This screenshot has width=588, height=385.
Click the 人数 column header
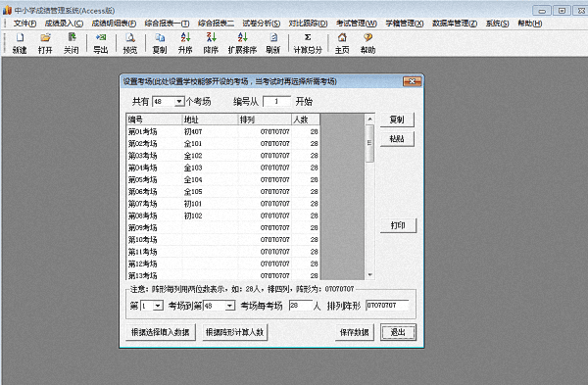coord(306,120)
